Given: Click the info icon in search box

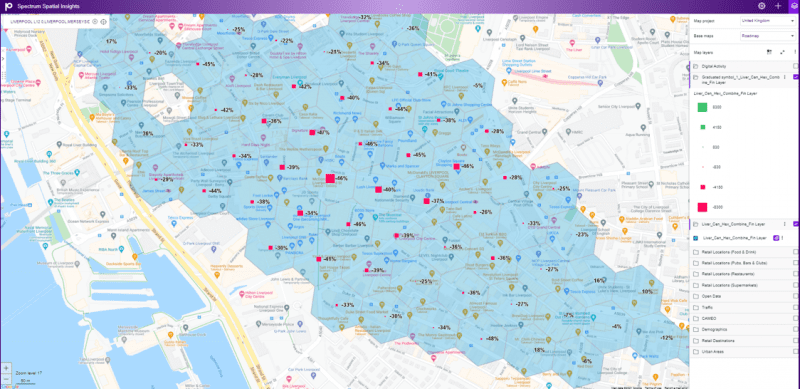Looking at the screenshot, I should [x=104, y=21].
